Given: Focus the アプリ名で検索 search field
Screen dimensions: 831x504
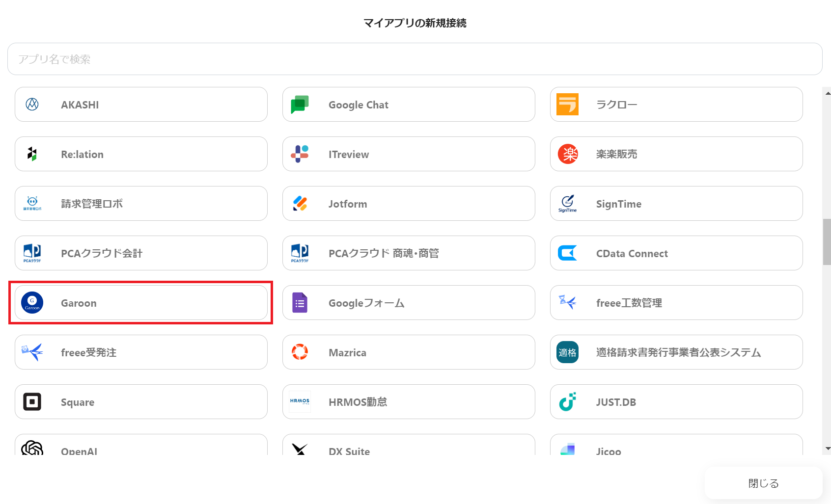Looking at the screenshot, I should coord(415,59).
